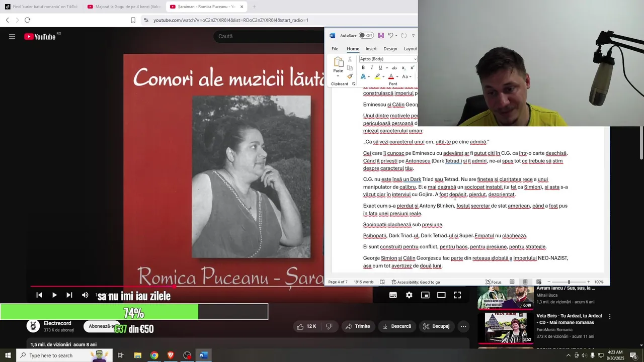644x362 pixels.
Task: Toggle the AutoSave switch in Word
Action: [x=366, y=36]
